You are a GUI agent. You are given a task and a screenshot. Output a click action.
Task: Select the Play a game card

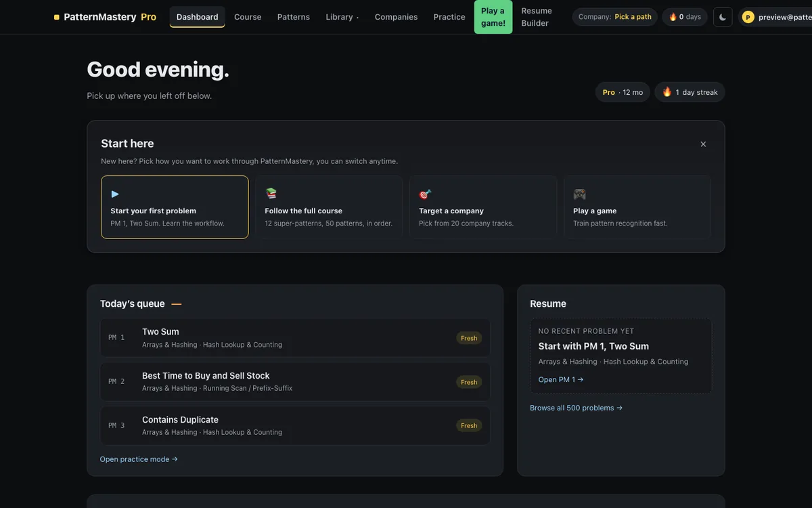pyautogui.click(x=637, y=207)
